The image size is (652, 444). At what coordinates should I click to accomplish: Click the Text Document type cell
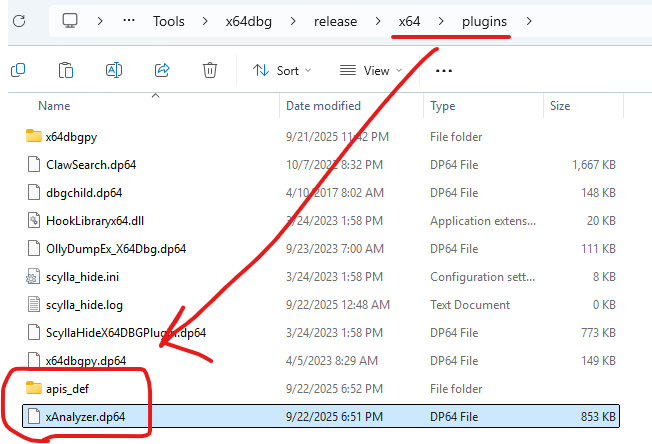point(470,305)
